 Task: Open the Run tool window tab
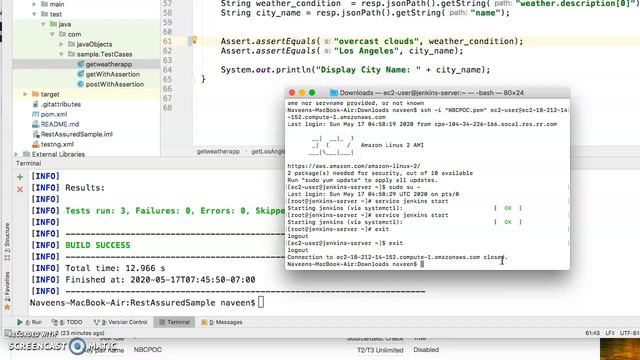29,322
